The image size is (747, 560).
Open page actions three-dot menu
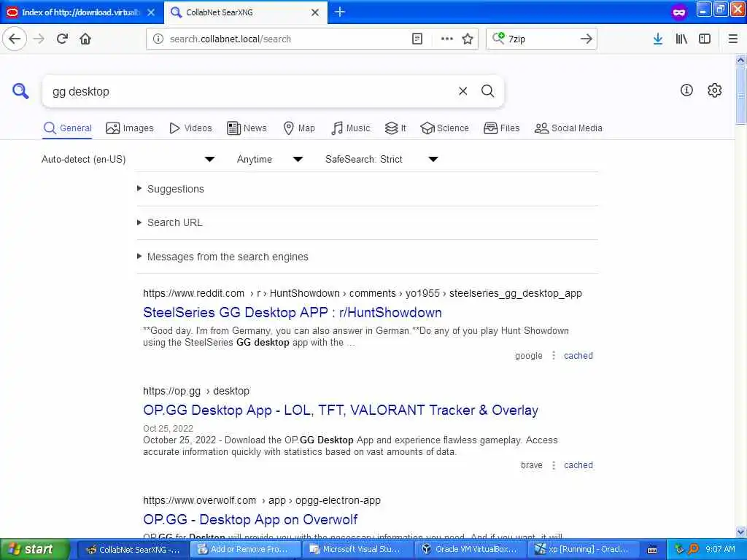447,39
